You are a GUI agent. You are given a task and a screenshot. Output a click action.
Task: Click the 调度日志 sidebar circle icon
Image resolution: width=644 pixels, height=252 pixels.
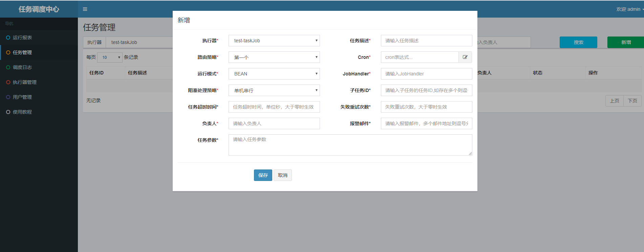(x=8, y=67)
